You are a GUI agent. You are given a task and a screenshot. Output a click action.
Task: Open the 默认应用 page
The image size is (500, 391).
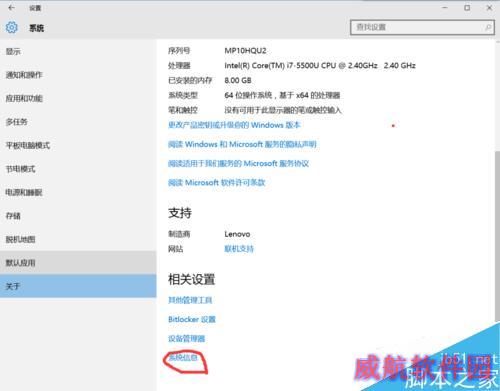click(x=78, y=263)
